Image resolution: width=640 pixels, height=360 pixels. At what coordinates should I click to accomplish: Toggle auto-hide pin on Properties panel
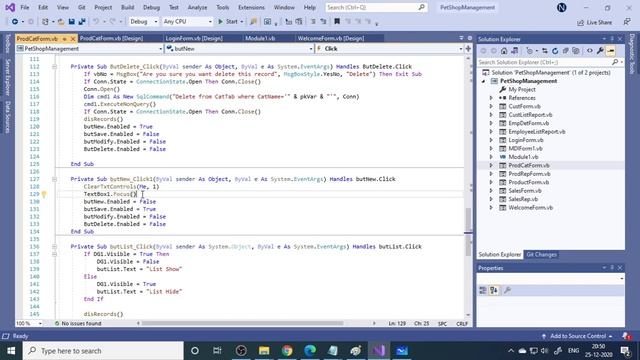pos(612,268)
